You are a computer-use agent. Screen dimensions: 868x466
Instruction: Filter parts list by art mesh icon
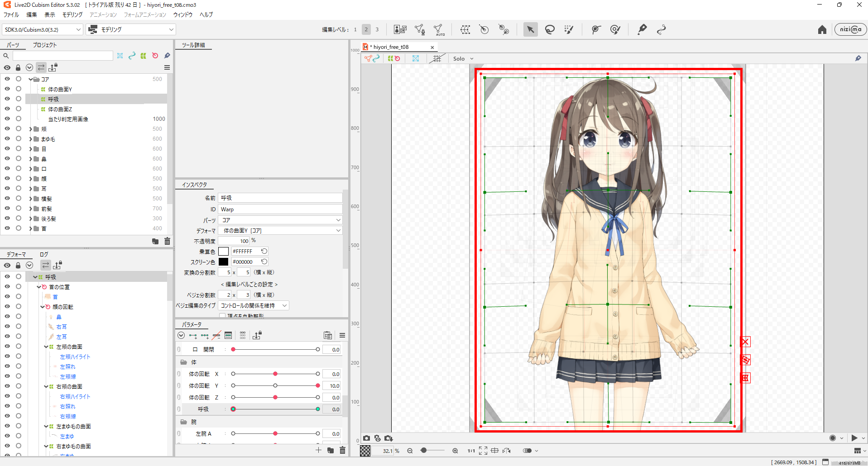[120, 56]
